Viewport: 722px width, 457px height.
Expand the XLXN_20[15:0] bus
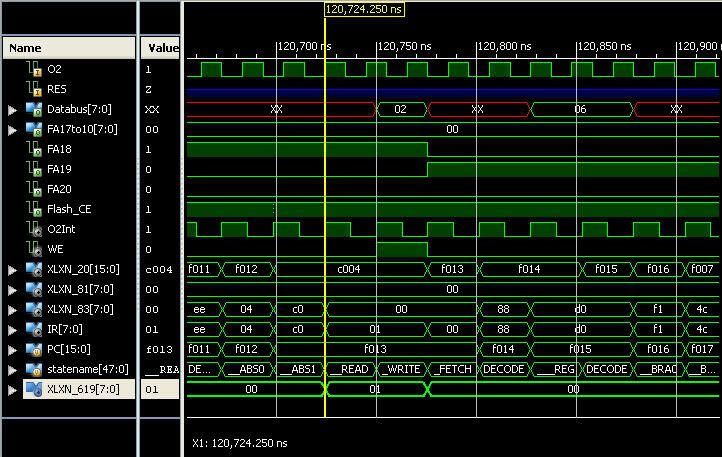pyautogui.click(x=12, y=270)
